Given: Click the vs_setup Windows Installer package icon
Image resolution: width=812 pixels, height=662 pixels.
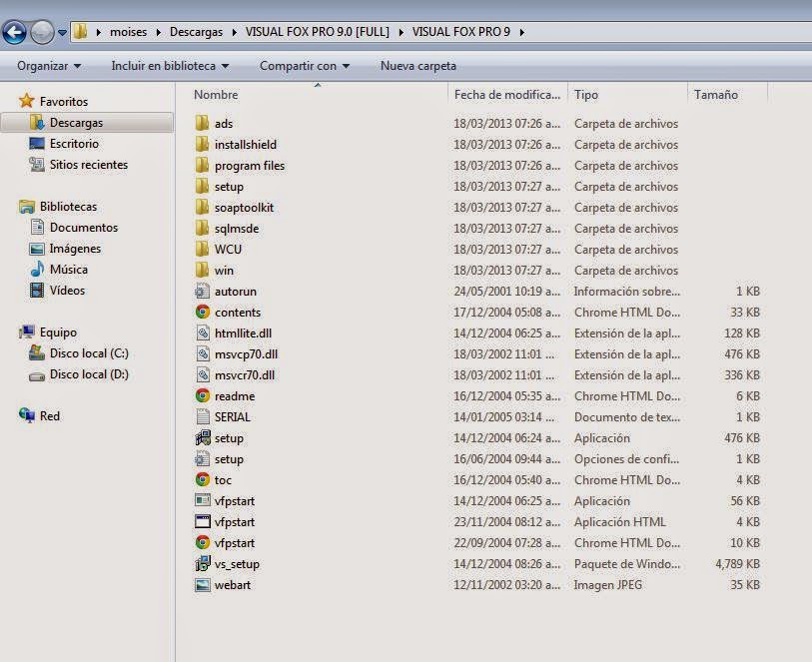Looking at the screenshot, I should pyautogui.click(x=203, y=564).
